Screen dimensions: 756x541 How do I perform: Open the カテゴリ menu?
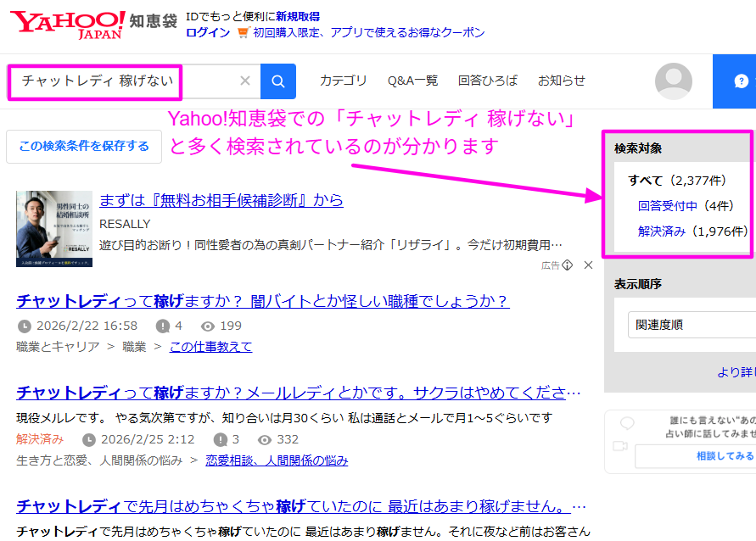[x=344, y=81]
